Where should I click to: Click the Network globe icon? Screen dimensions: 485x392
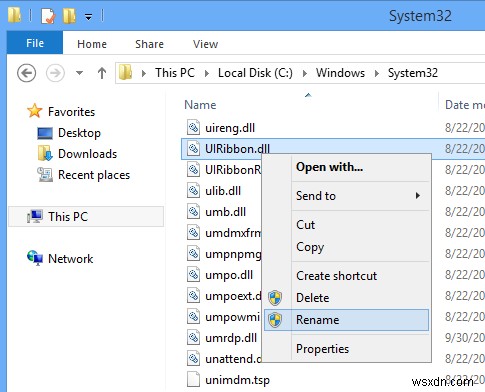coord(35,258)
